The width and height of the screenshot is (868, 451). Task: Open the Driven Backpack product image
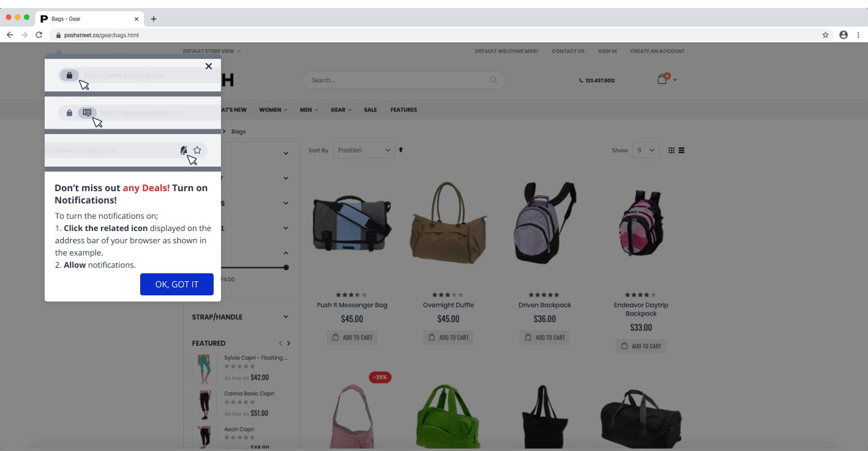(x=544, y=222)
